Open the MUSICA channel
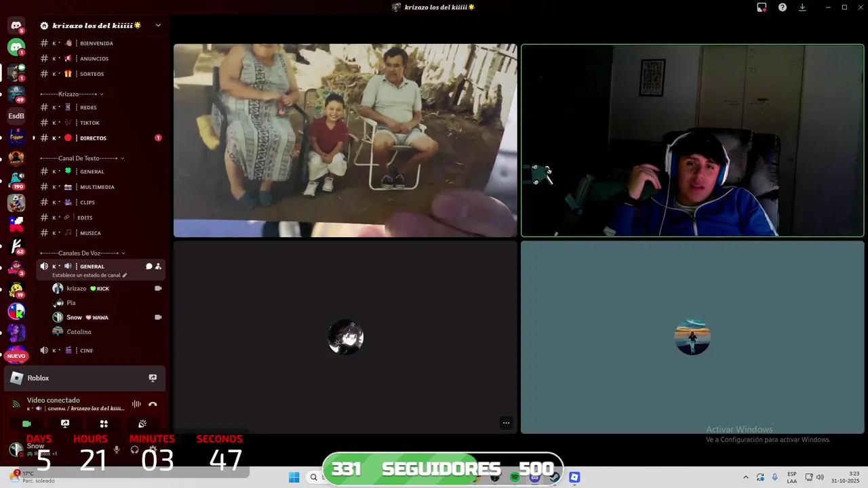This screenshot has width=868, height=488. 100,233
